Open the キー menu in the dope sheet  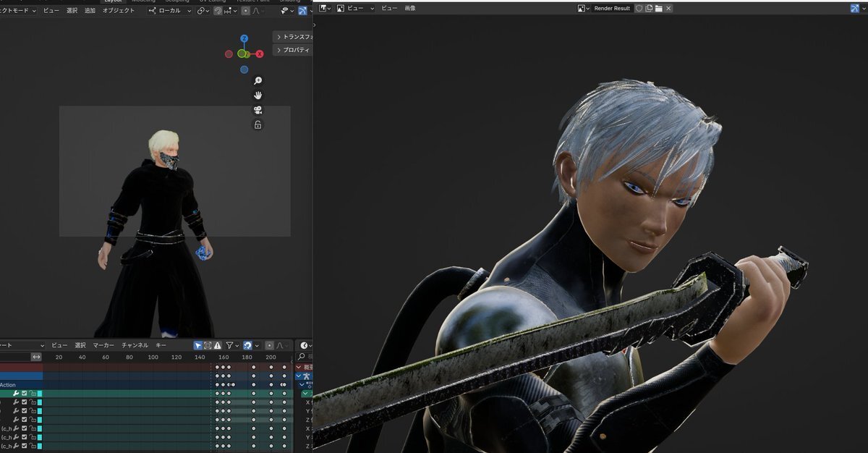(161, 345)
